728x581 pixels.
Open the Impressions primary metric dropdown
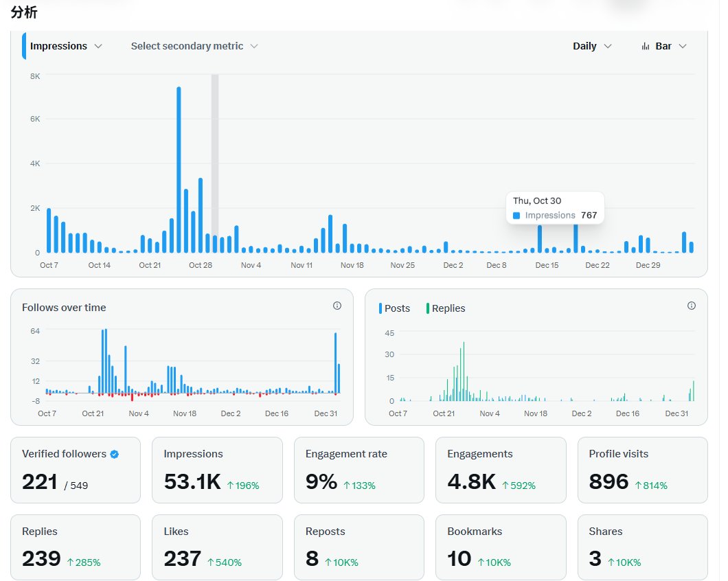pyautogui.click(x=65, y=46)
